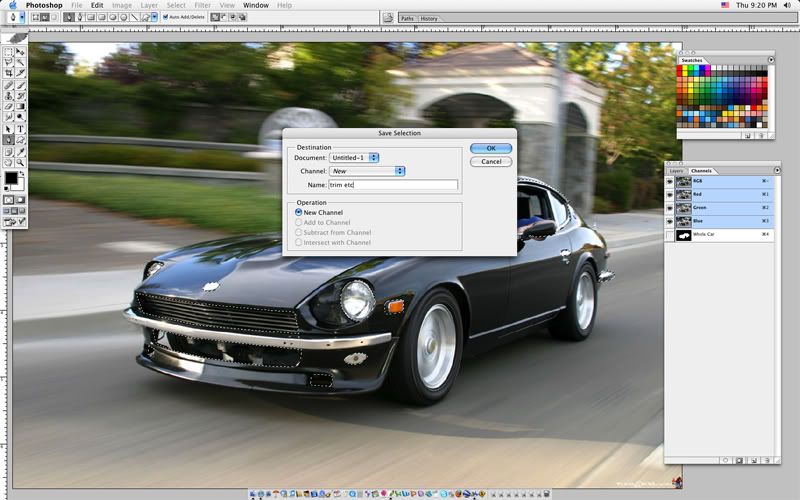The width and height of the screenshot is (800, 500).
Task: Pick the Crop tool in toolbox
Action: pyautogui.click(x=9, y=73)
